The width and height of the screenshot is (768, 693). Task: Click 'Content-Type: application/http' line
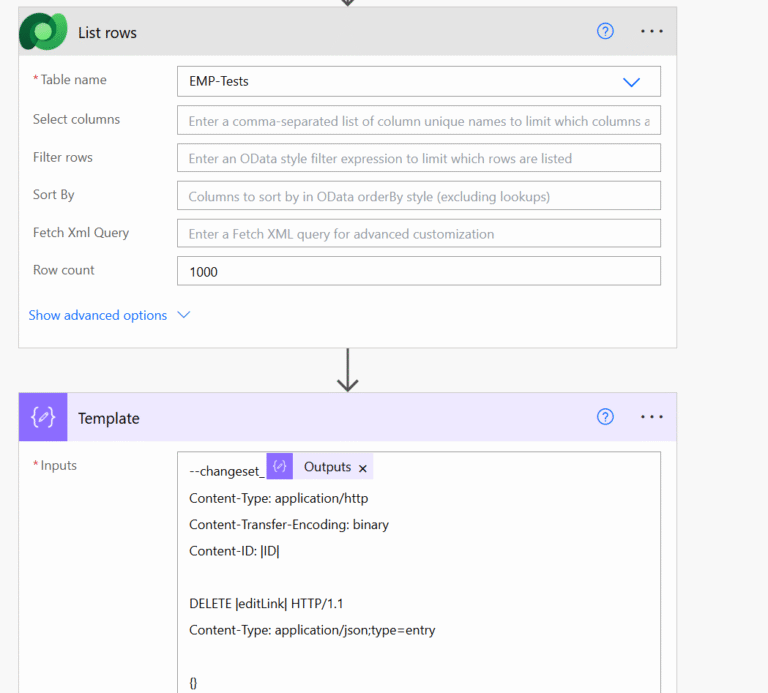pyautogui.click(x=279, y=498)
